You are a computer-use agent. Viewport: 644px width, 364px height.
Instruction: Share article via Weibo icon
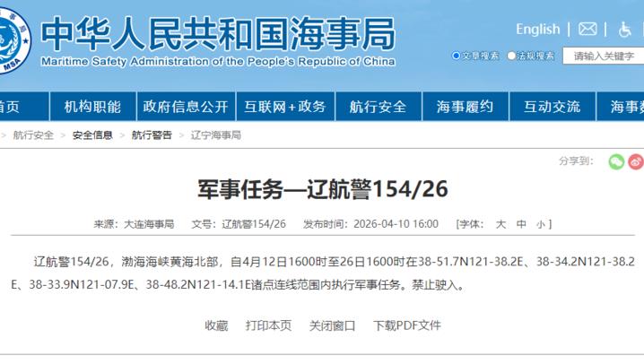pos(636,161)
